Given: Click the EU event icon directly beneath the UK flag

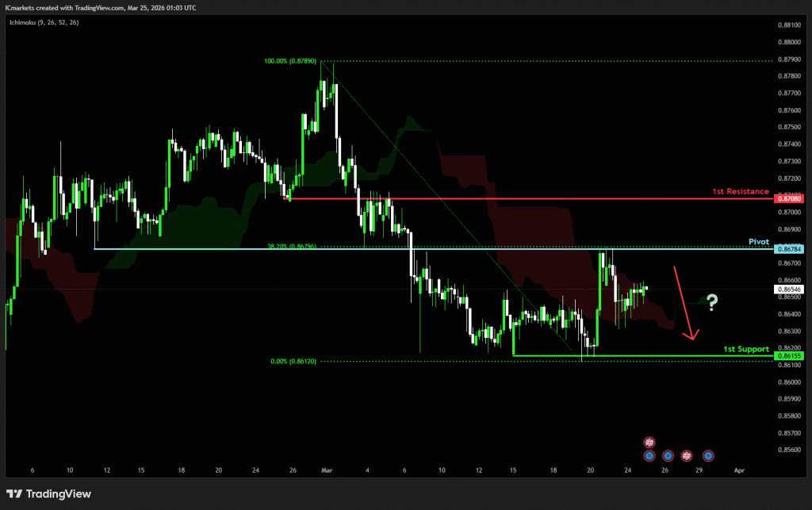Looking at the screenshot, I should (x=649, y=455).
